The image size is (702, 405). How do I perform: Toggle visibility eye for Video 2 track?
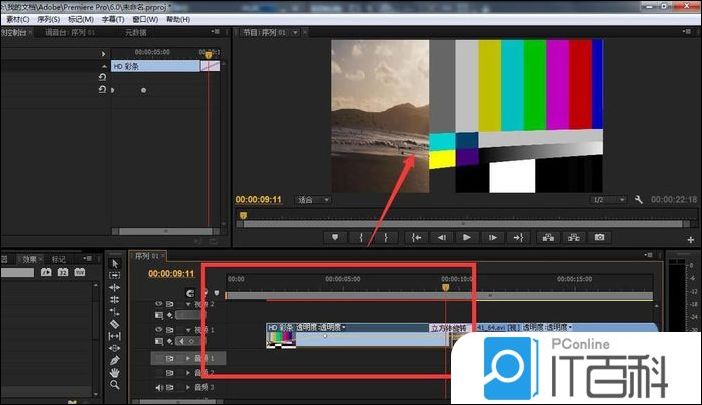[x=156, y=303]
